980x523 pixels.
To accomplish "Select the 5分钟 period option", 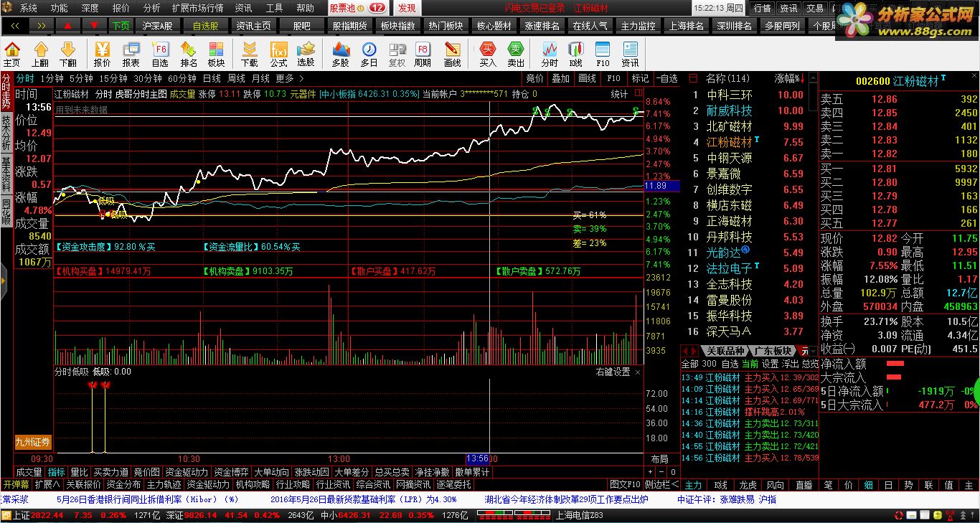I will pyautogui.click(x=81, y=78).
